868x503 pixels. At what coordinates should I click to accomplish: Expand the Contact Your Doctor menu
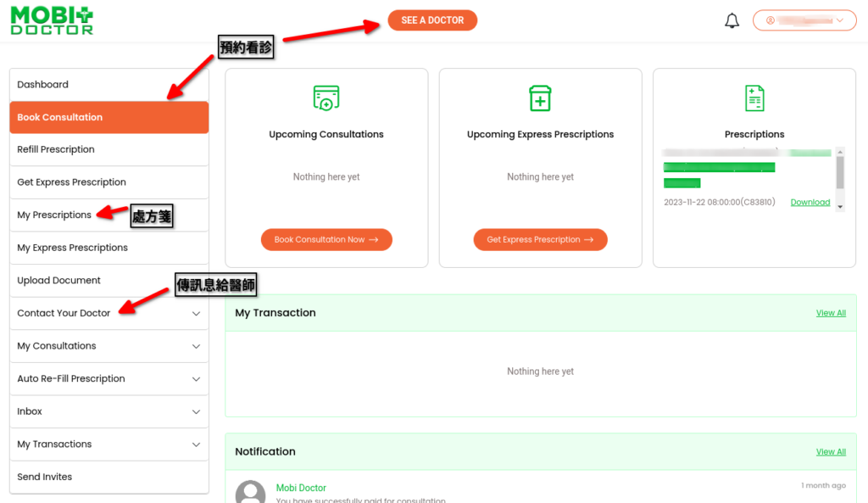pyautogui.click(x=196, y=314)
